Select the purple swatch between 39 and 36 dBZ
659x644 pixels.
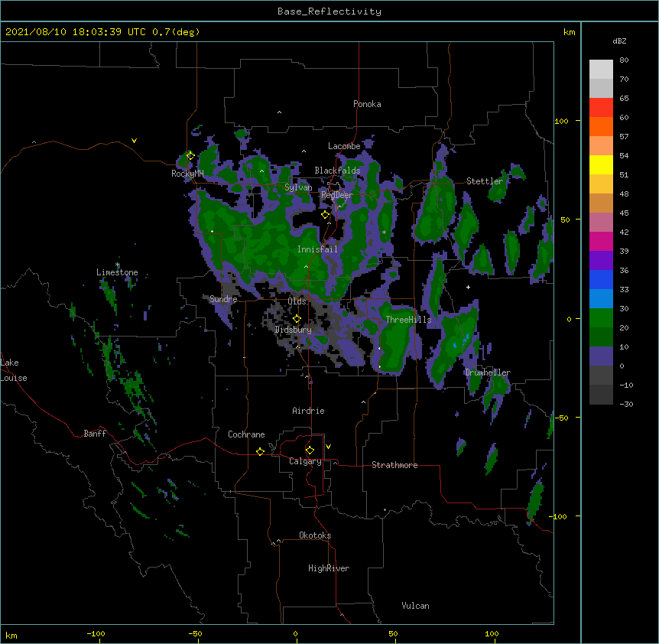601,261
